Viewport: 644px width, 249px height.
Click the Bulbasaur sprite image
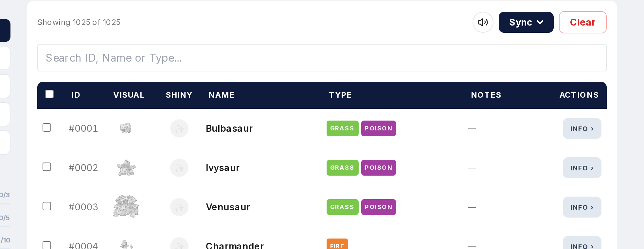pos(126,128)
